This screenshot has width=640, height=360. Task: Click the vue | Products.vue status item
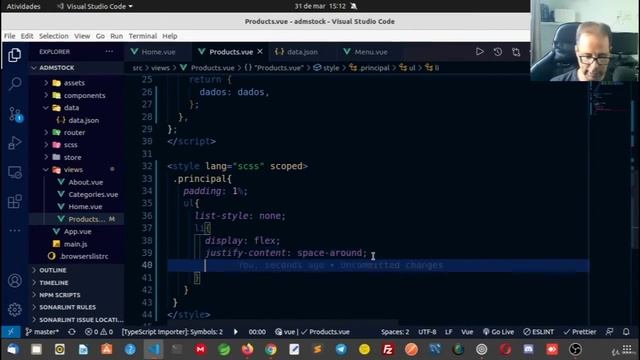[x=312, y=332]
